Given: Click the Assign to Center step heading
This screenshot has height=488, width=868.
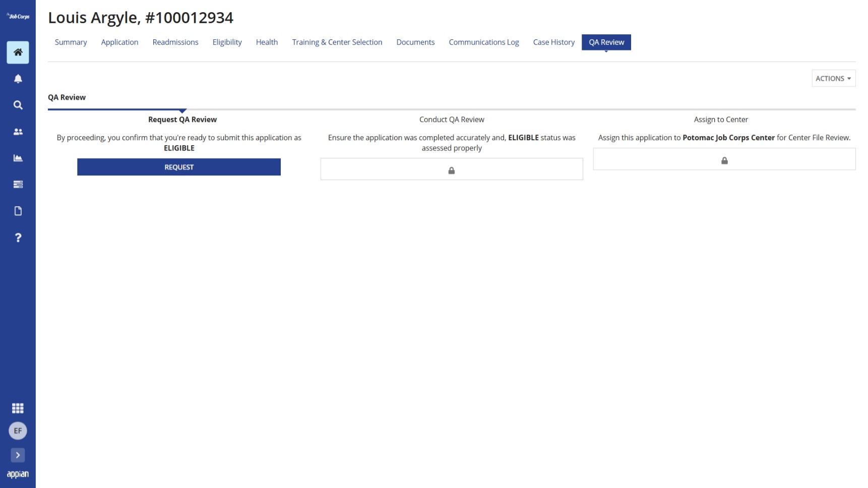Looking at the screenshot, I should pyautogui.click(x=721, y=119).
